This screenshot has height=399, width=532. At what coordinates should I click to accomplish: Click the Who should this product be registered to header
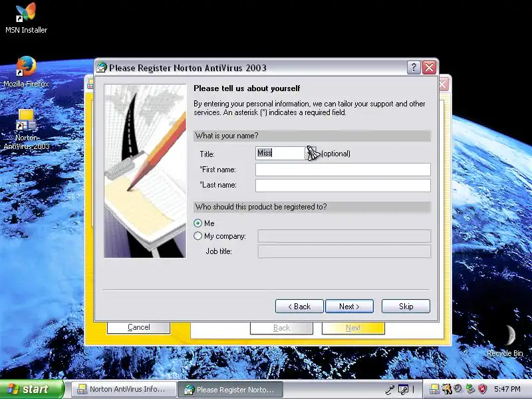coord(312,207)
